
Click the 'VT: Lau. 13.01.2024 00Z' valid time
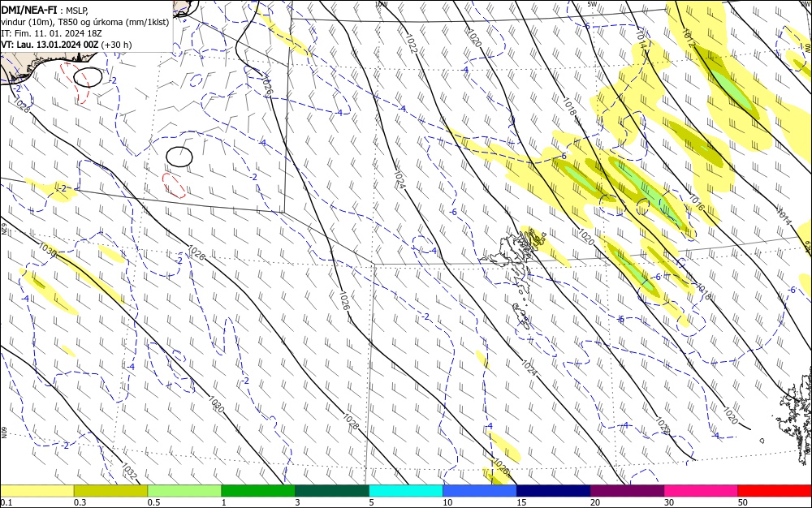point(50,45)
